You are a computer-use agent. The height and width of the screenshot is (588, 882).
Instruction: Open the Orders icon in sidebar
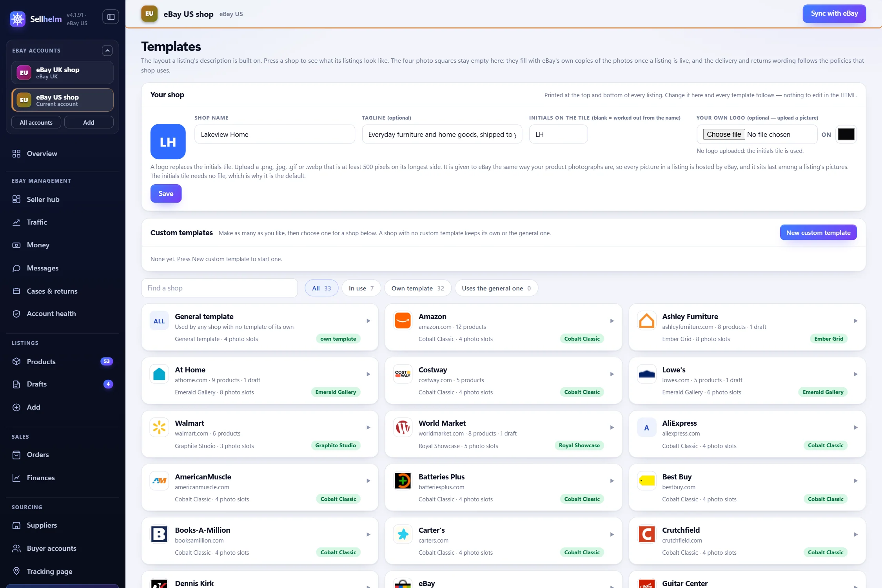coord(16,455)
